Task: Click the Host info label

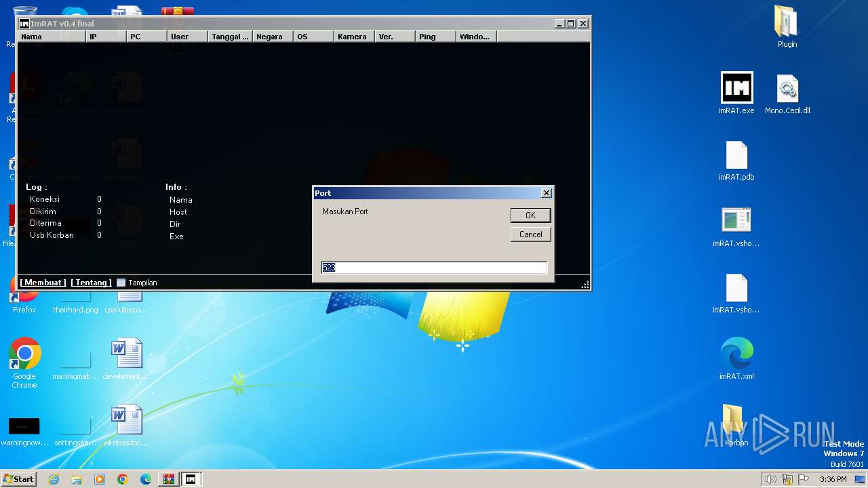Action: 178,212
